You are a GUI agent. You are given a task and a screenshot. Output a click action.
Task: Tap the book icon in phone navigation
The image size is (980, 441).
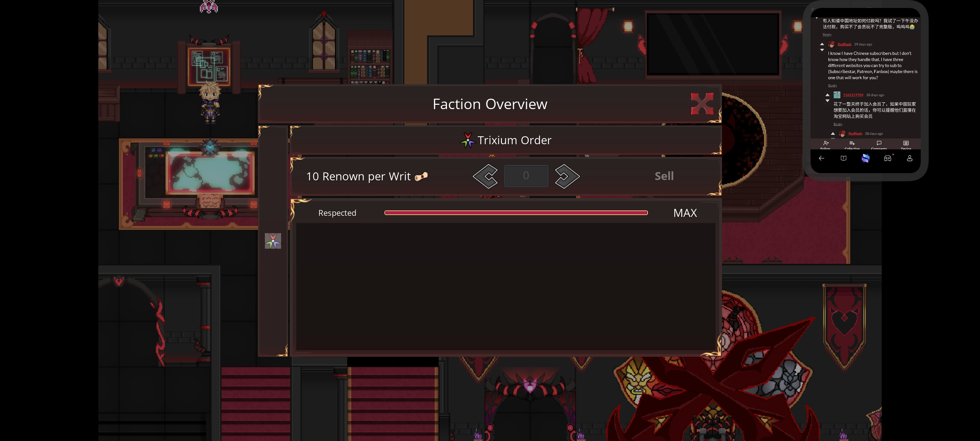pos(843,158)
